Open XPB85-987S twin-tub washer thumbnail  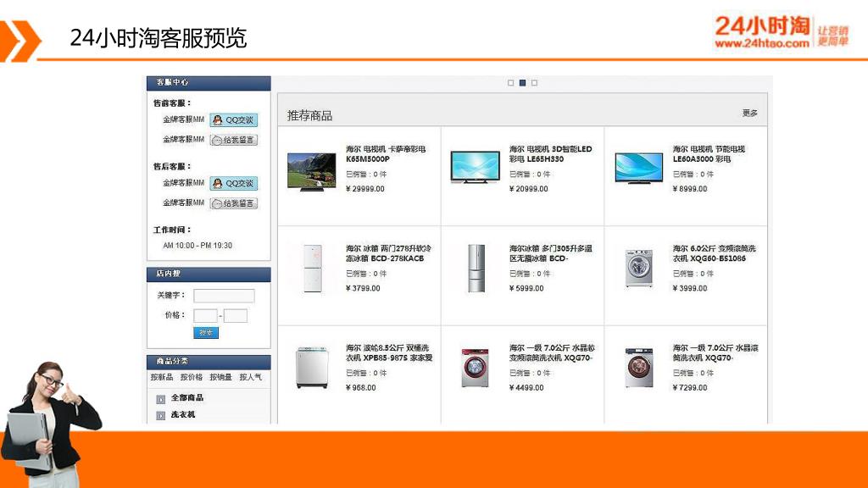(312, 367)
